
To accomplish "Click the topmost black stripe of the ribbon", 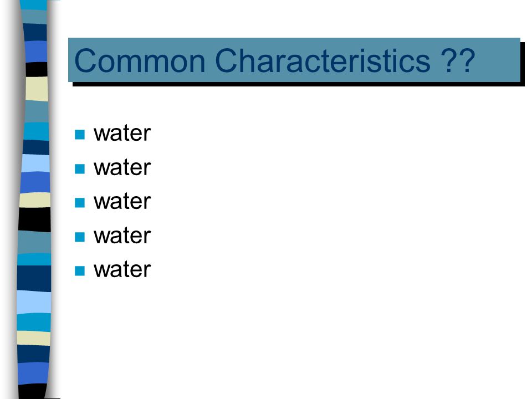I will tap(37, 69).
